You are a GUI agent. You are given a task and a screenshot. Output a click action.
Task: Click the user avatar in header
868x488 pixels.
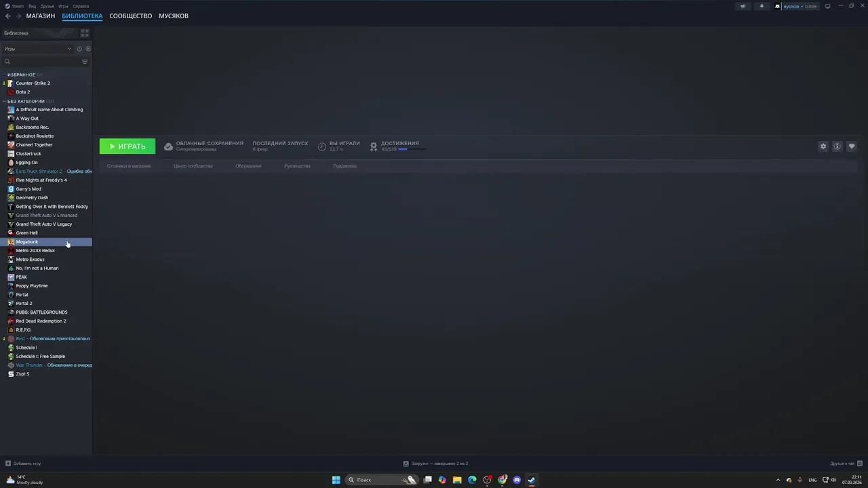pyautogui.click(x=778, y=6)
